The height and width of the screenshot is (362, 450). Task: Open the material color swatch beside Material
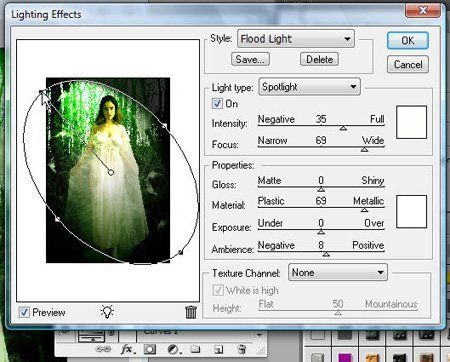411,212
